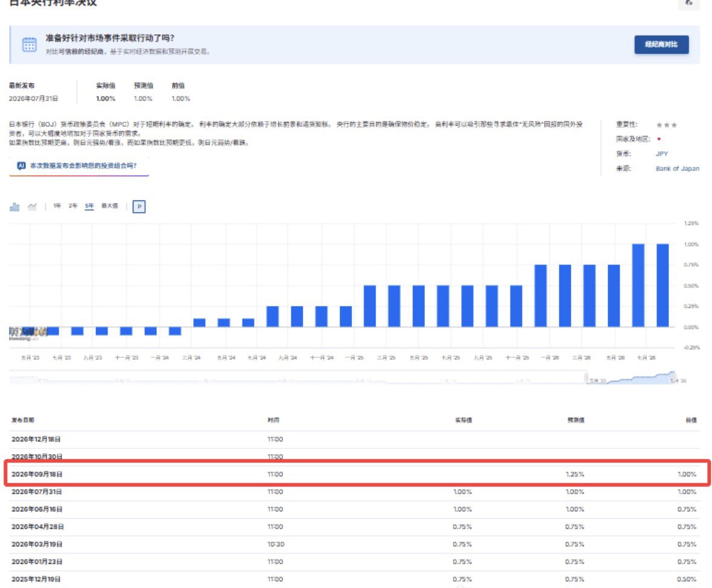Click the three importance stars next to 重要性

tap(667, 125)
